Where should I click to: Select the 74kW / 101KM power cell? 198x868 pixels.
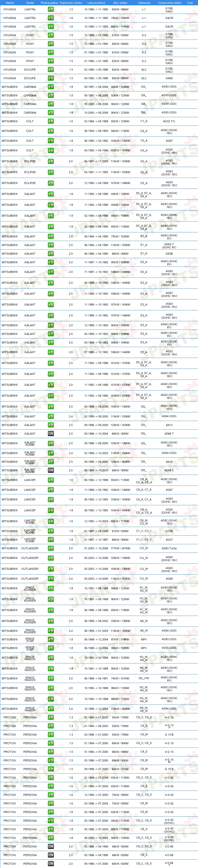click(121, 679)
